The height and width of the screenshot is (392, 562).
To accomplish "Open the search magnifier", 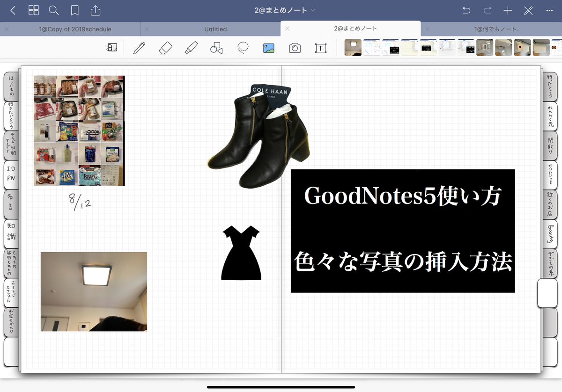I will click(54, 10).
